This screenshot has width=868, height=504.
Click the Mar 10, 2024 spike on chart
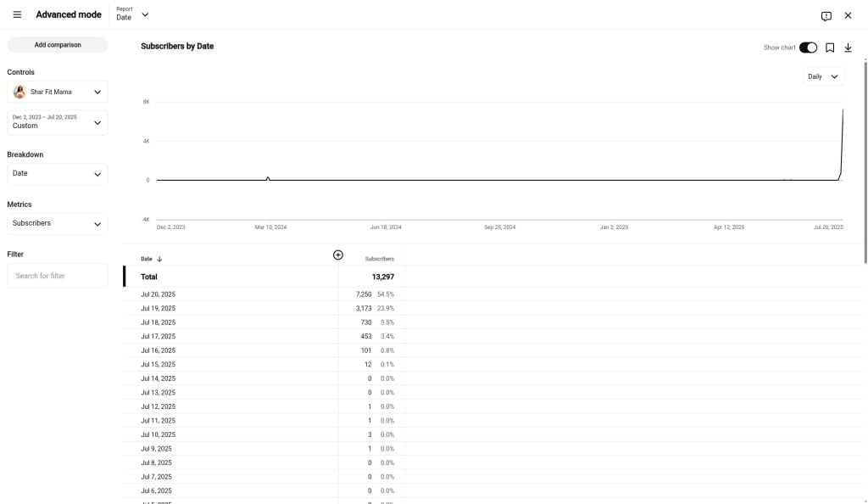[268, 178]
